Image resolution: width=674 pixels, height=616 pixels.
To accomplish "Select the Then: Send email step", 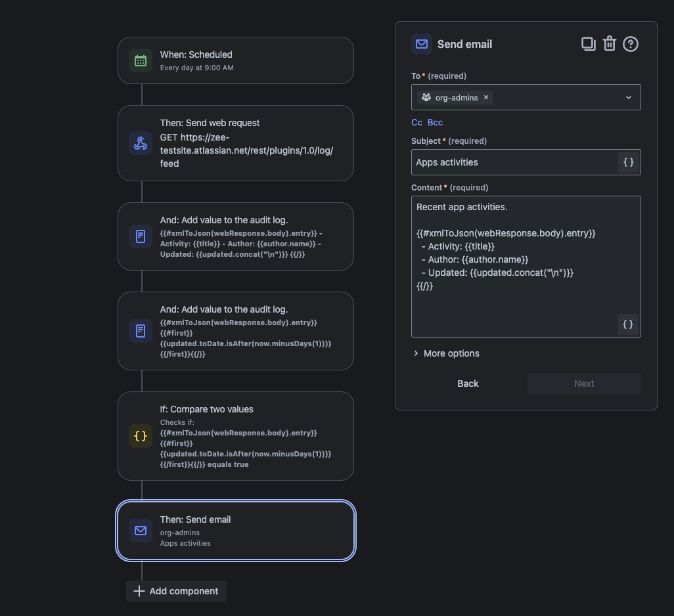I will click(236, 531).
